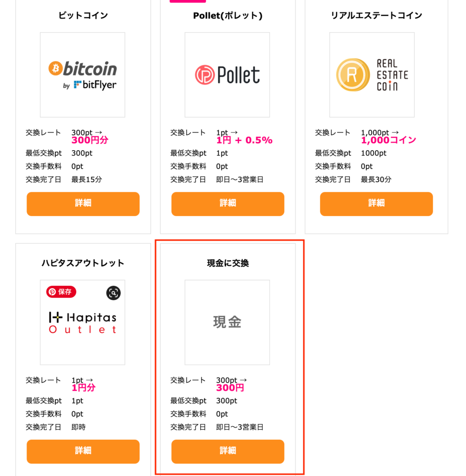Click the ビットコイン card title
This screenshot has width=466, height=476.
click(83, 15)
